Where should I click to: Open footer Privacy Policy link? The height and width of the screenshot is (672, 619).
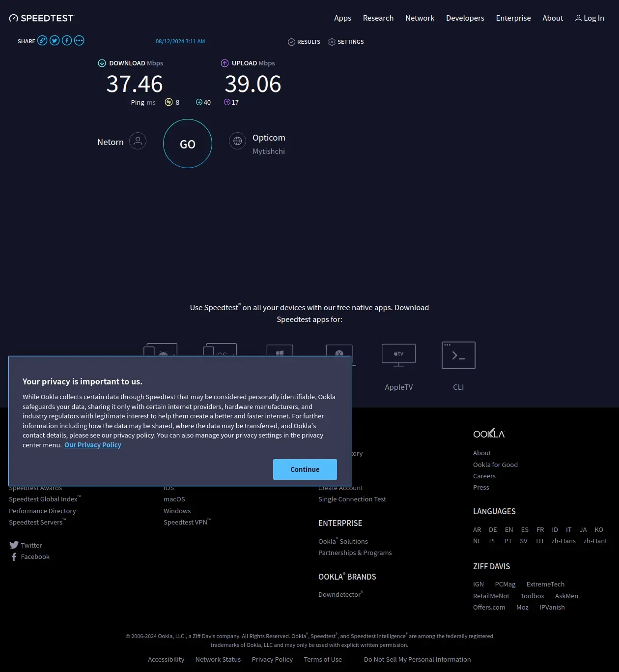pos(272,659)
